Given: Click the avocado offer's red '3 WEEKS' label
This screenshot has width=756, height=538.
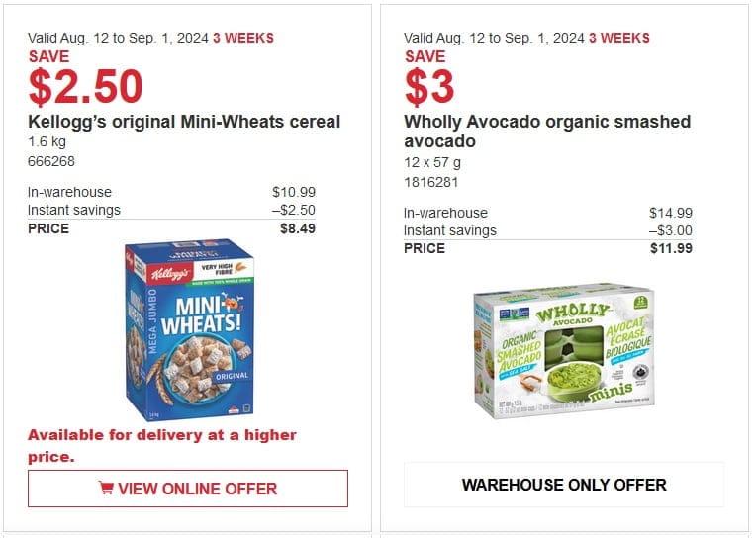Looking at the screenshot, I should (619, 38).
